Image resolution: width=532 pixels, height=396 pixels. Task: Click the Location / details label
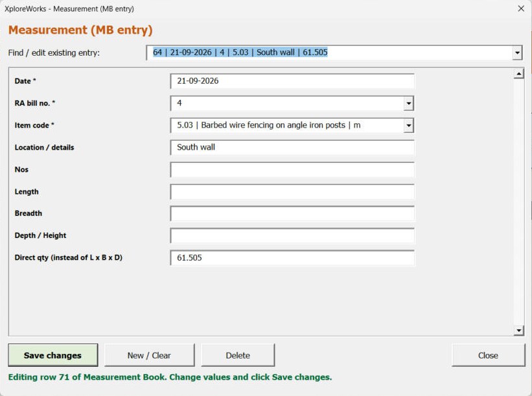point(44,147)
